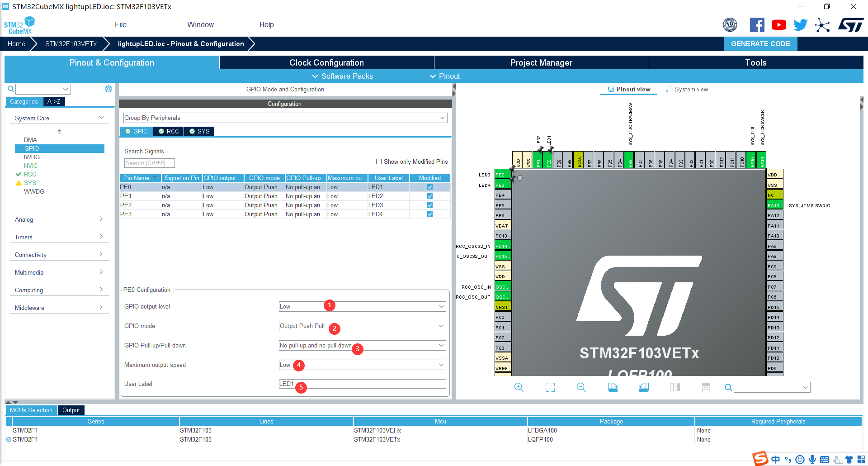Toggle Modified checkbox for PE3 row
This screenshot has height=466, width=868.
coord(430,214)
